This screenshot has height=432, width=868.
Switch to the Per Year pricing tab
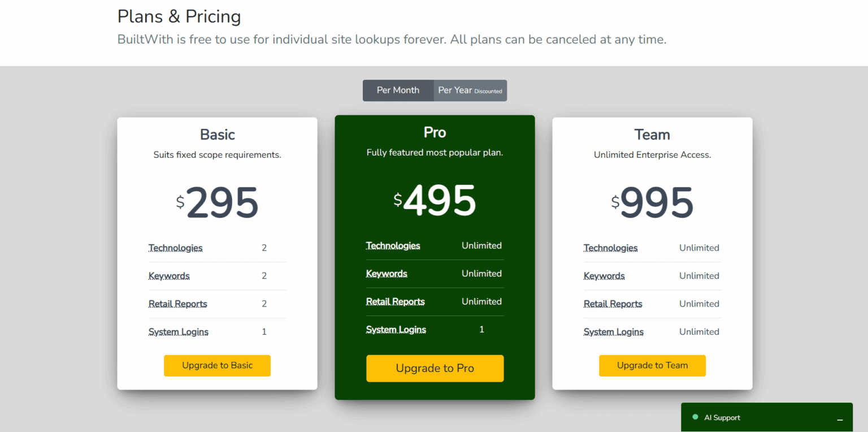469,90
